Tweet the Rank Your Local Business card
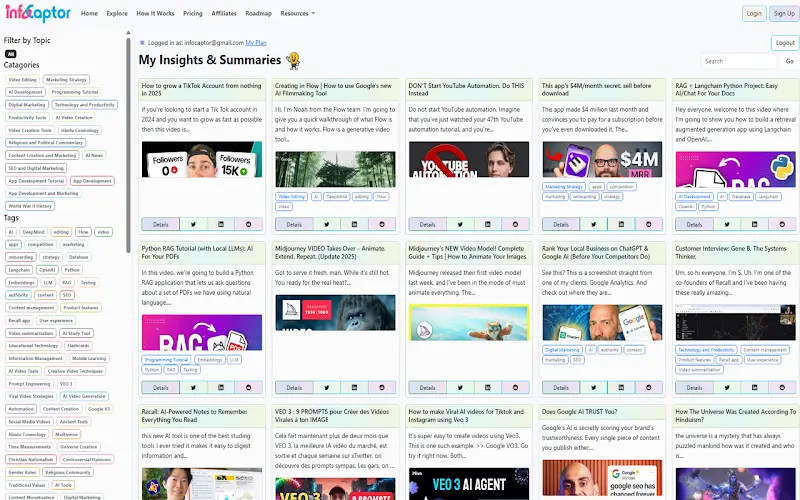 pos(594,387)
